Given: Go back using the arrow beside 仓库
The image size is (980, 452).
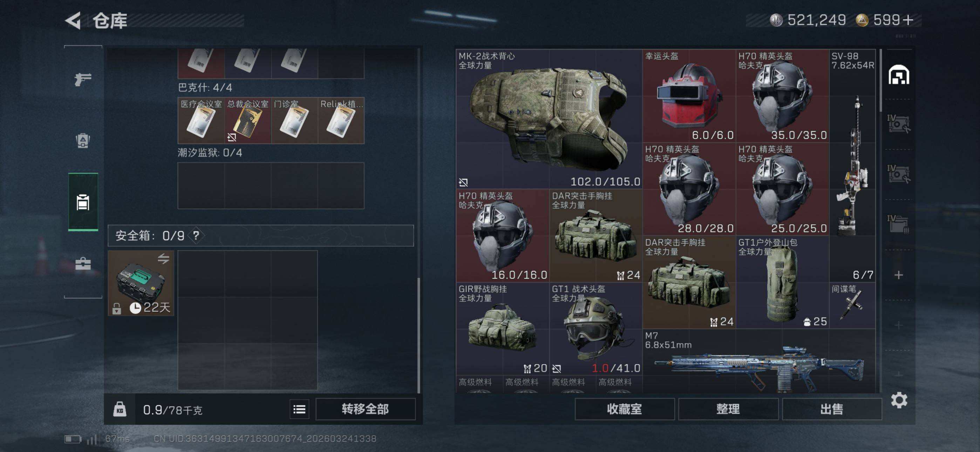Looking at the screenshot, I should pyautogui.click(x=73, y=20).
